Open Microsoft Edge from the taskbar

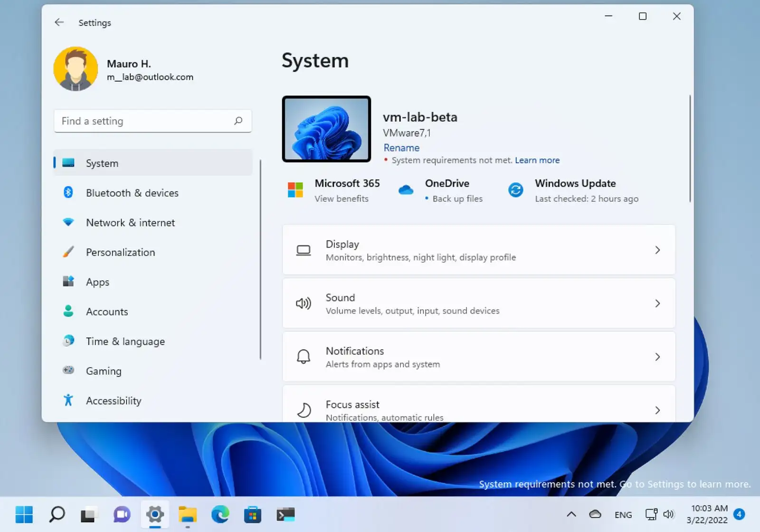[220, 514]
